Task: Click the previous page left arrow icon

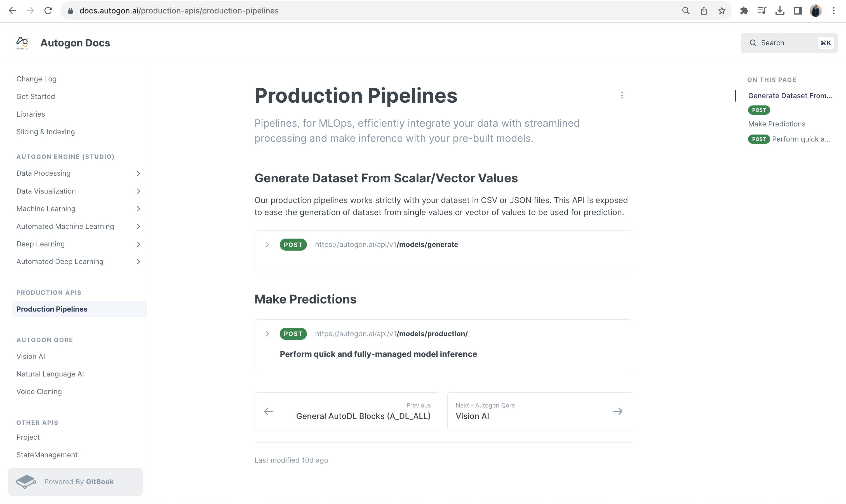Action: pyautogui.click(x=269, y=411)
